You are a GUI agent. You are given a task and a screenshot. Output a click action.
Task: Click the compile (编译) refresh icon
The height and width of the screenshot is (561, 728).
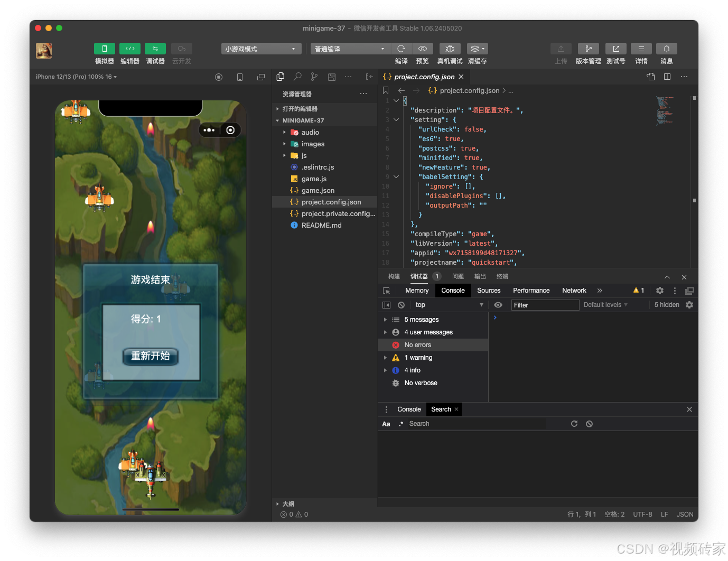point(402,49)
